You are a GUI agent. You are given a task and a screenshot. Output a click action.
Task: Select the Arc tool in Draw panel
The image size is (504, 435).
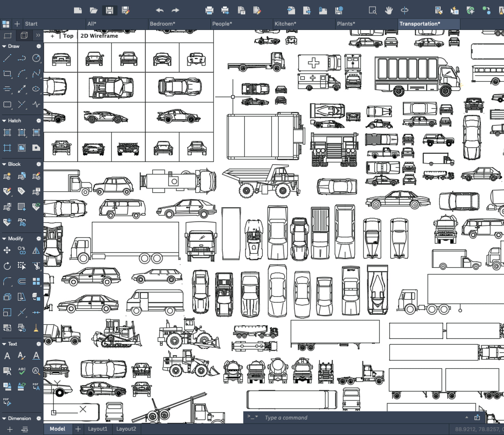pyautogui.click(x=22, y=74)
